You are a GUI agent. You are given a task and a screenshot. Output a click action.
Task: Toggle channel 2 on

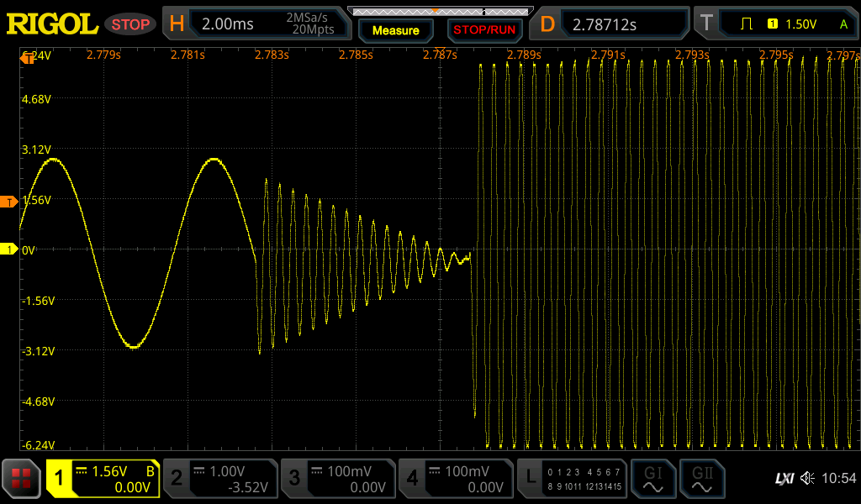(219, 479)
